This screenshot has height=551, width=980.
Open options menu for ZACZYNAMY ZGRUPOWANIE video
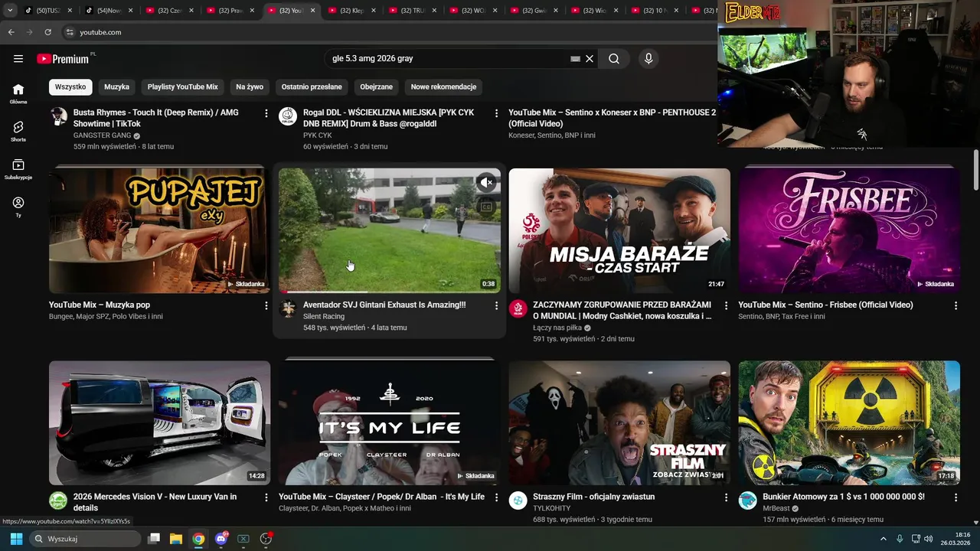(x=726, y=305)
